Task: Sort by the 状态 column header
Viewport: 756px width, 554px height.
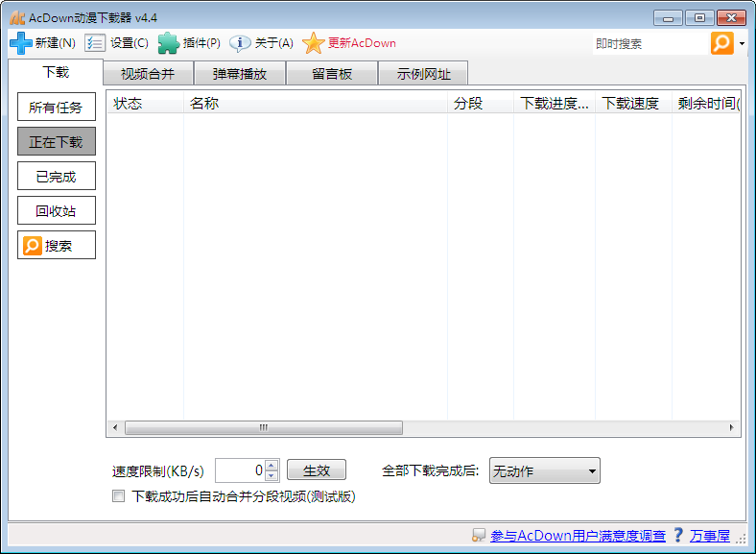Action: 145,104
